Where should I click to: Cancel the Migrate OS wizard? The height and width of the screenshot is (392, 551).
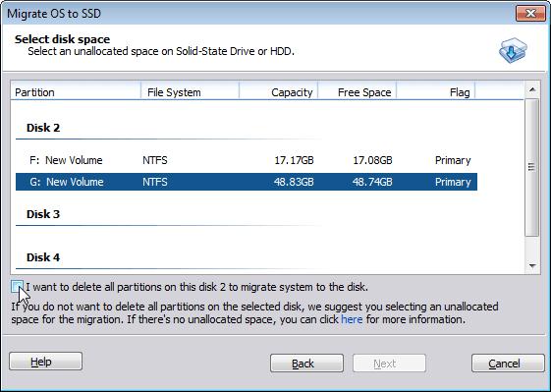tap(508, 364)
